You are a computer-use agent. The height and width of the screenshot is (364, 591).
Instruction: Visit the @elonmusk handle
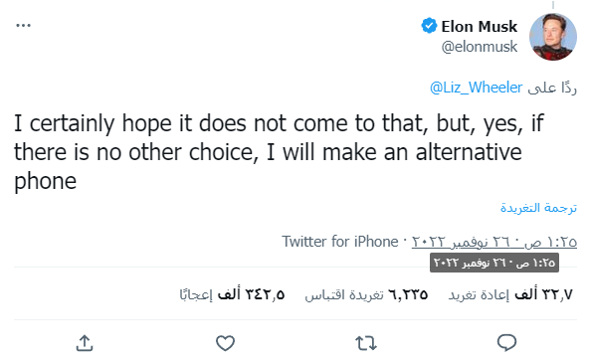pos(480,47)
